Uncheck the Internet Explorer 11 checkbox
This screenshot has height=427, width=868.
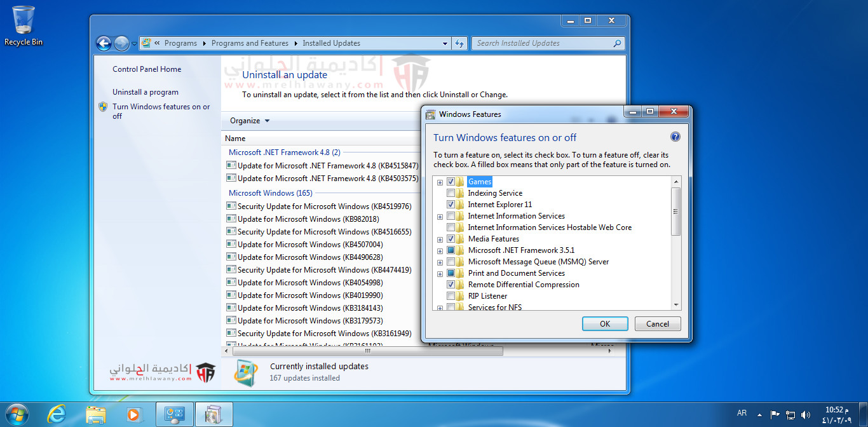pos(451,205)
